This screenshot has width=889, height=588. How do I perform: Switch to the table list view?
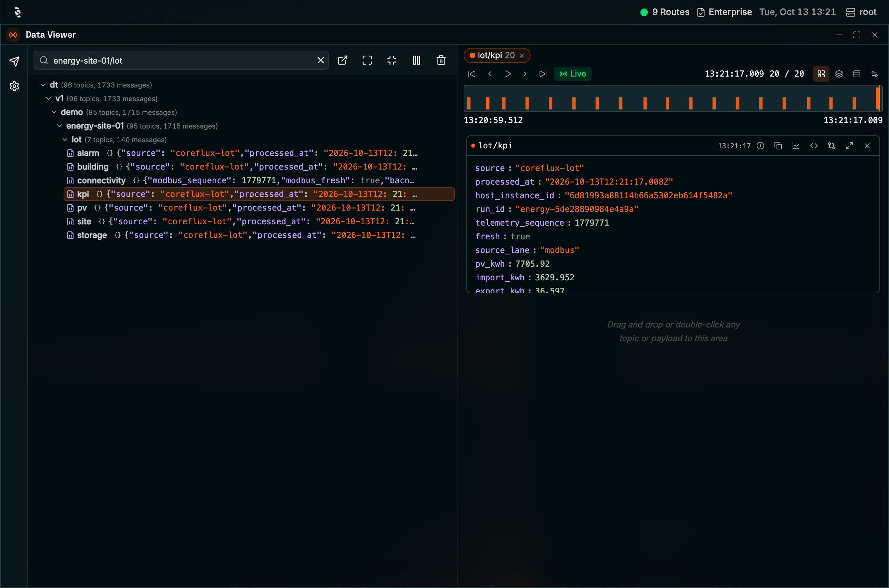click(857, 74)
